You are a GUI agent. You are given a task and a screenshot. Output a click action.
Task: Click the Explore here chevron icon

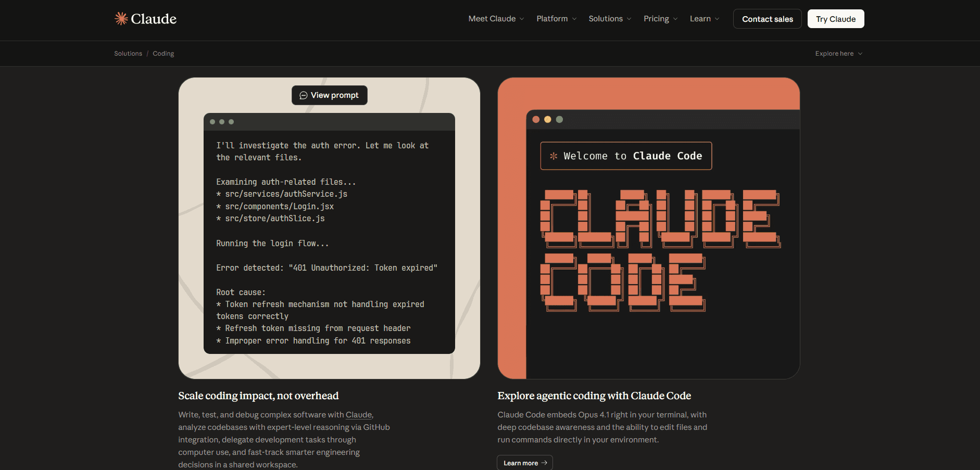tap(860, 54)
